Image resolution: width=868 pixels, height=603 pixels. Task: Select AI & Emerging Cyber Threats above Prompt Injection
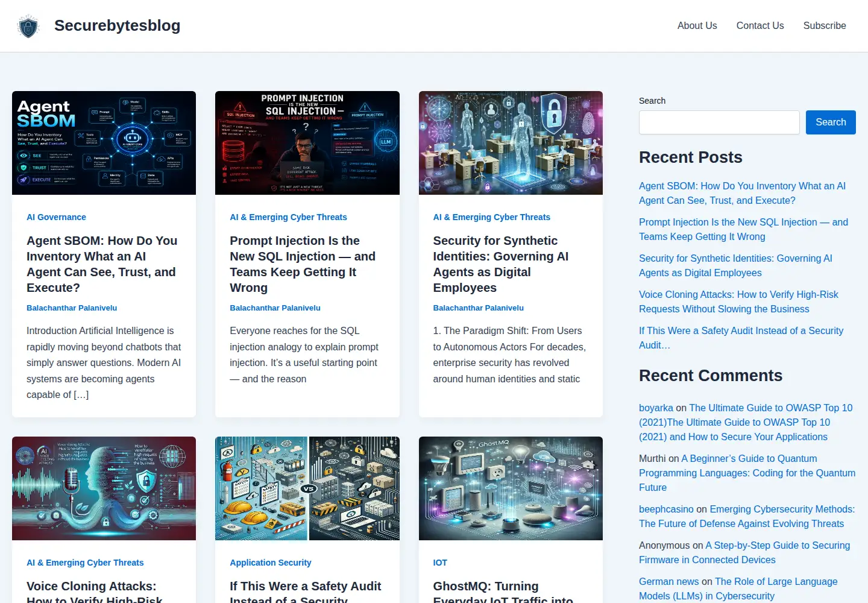[x=288, y=217]
